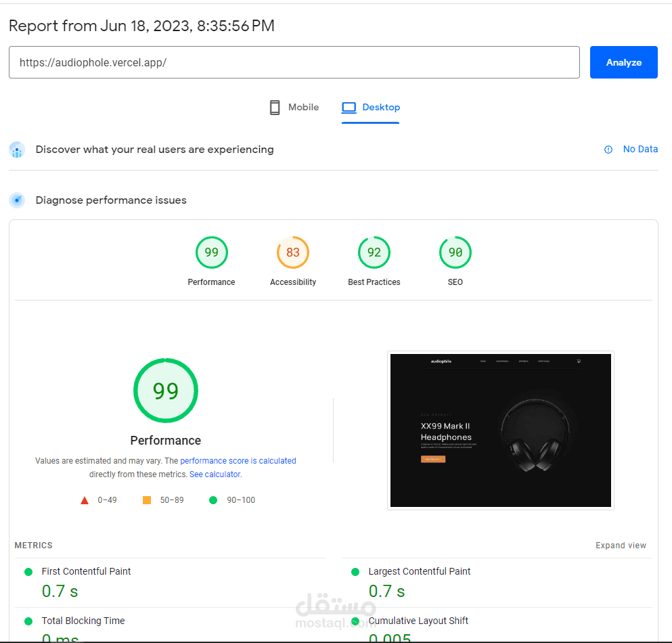Select the Performance 99 score gauge

click(211, 252)
